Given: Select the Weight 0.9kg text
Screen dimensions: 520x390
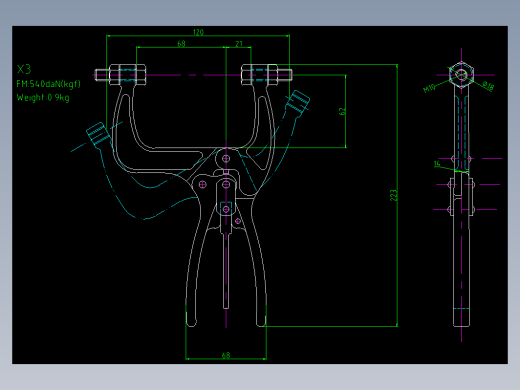Looking at the screenshot, I should tap(43, 98).
